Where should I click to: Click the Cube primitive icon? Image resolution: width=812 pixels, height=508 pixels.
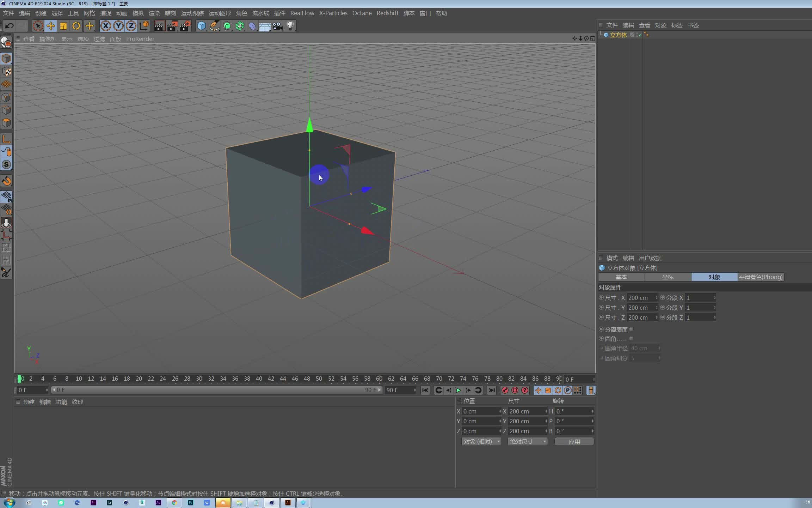(201, 26)
